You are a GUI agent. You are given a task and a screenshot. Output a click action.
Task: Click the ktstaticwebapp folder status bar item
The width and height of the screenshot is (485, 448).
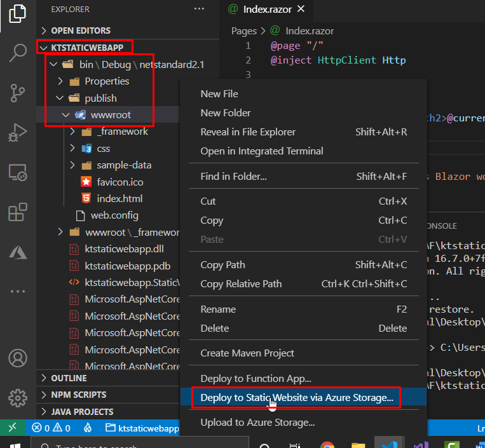pos(142,428)
